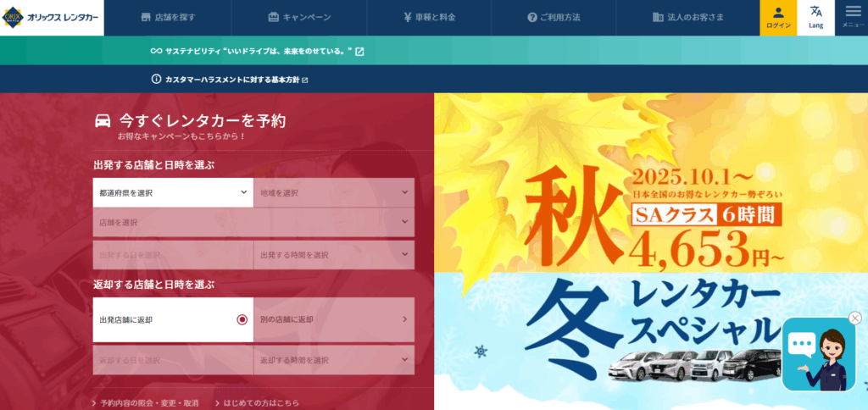Click the ORIX Rent-a-Car logo
Image resolution: width=868 pixels, height=410 pixels.
(x=52, y=18)
